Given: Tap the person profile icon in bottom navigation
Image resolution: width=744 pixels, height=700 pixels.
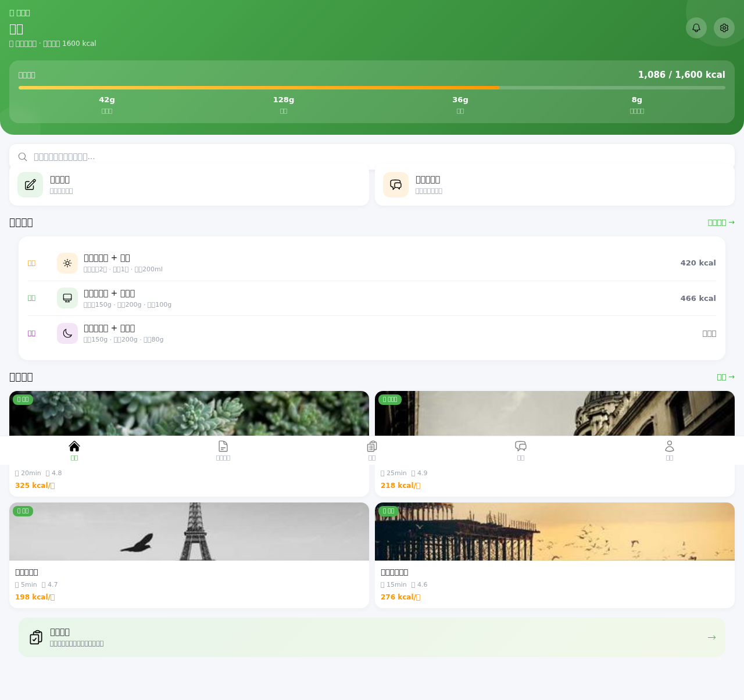Looking at the screenshot, I should 670,446.
